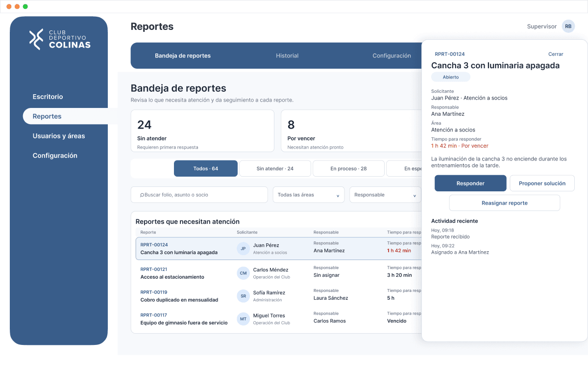
Task: Open report link RPRT-00119
Action: point(154,292)
